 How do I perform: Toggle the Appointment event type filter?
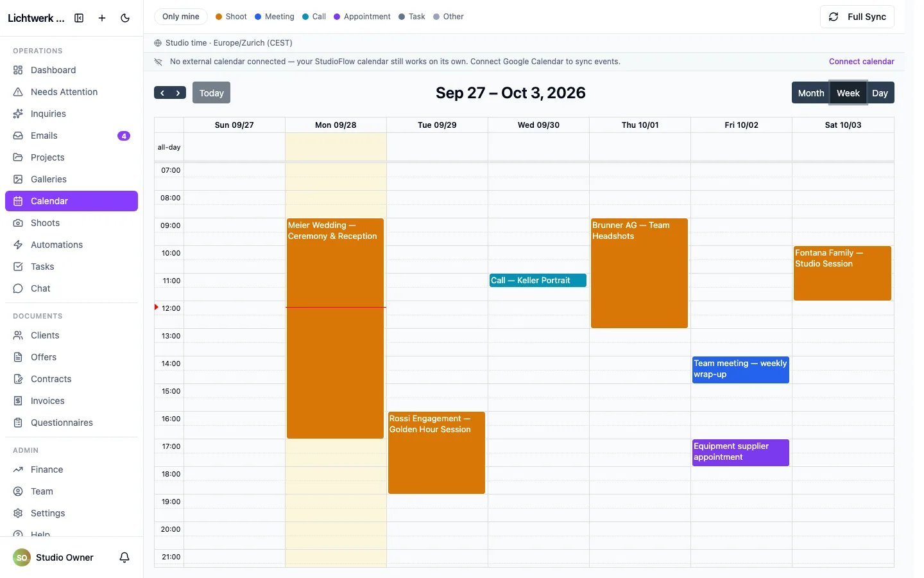[362, 17]
